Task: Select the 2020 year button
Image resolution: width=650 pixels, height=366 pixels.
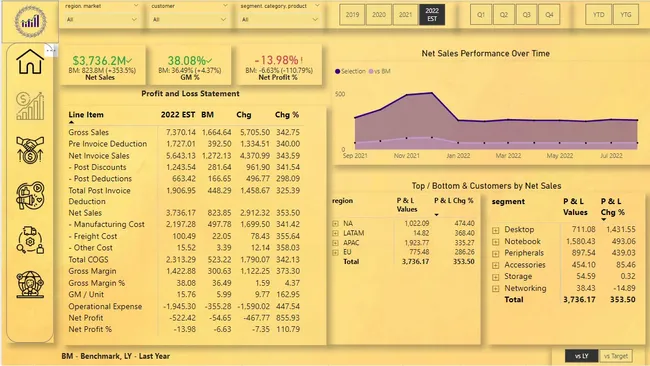Action: tap(379, 15)
